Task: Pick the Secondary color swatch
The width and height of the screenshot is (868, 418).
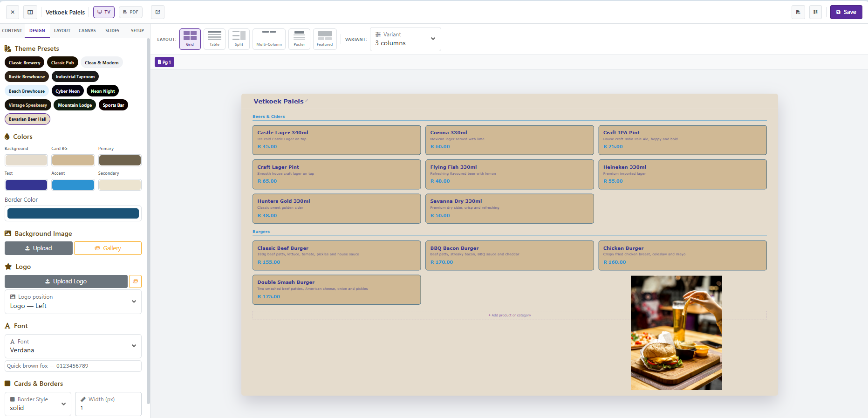Action: click(x=120, y=185)
